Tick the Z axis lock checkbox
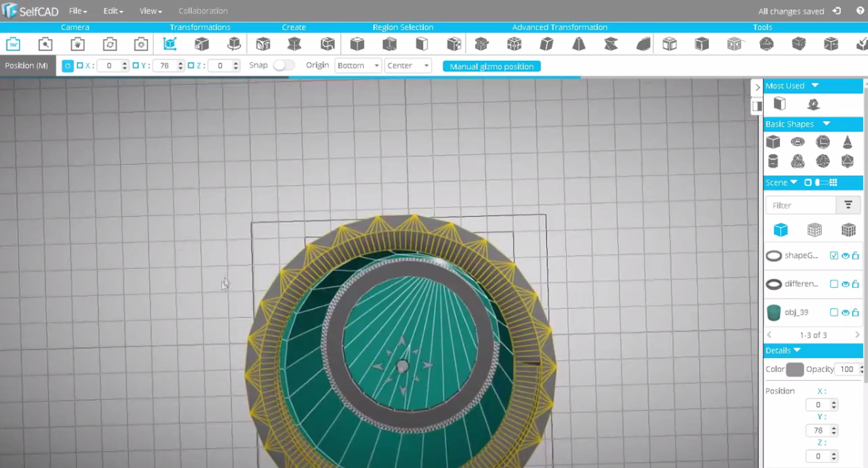Screen dimensions: 868x468 [x=191, y=65]
